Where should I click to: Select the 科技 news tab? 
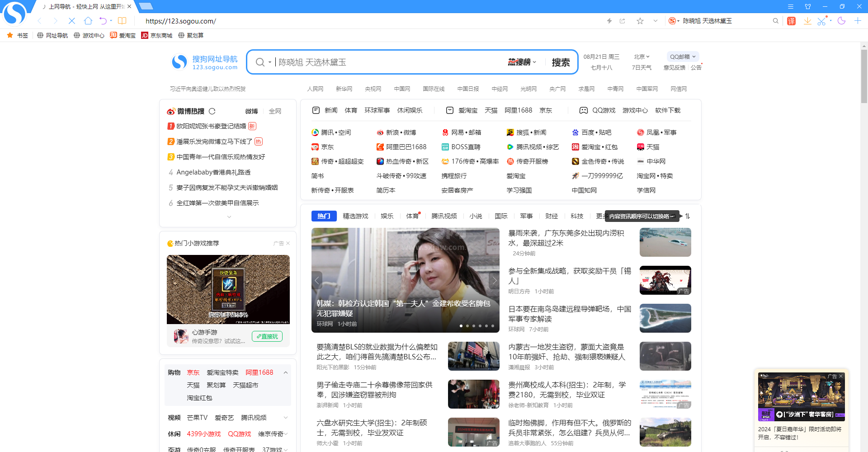[577, 216]
